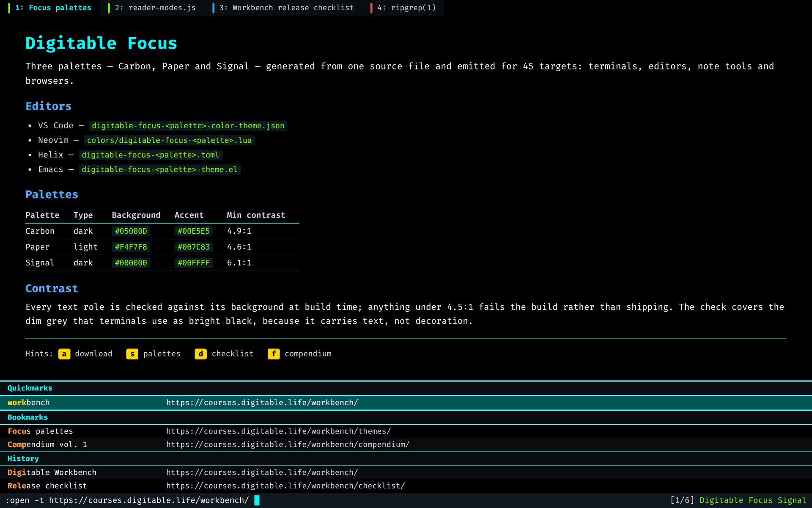The width and height of the screenshot is (812, 508).
Task: Switch to the ripgrep(1) tab
Action: (x=403, y=8)
